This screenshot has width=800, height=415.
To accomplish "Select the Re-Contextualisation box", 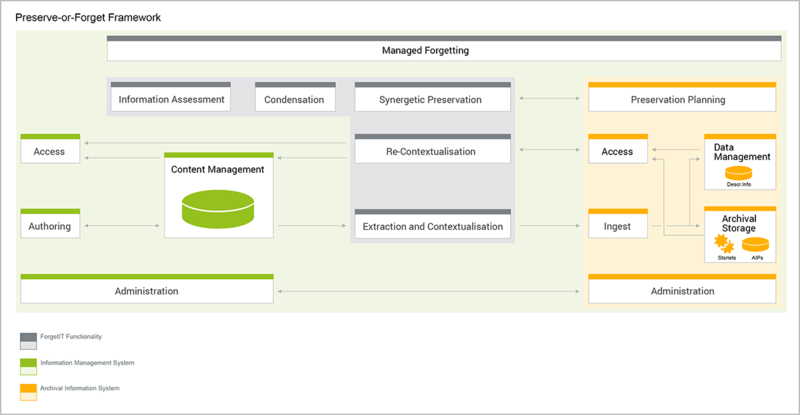I will point(433,149).
